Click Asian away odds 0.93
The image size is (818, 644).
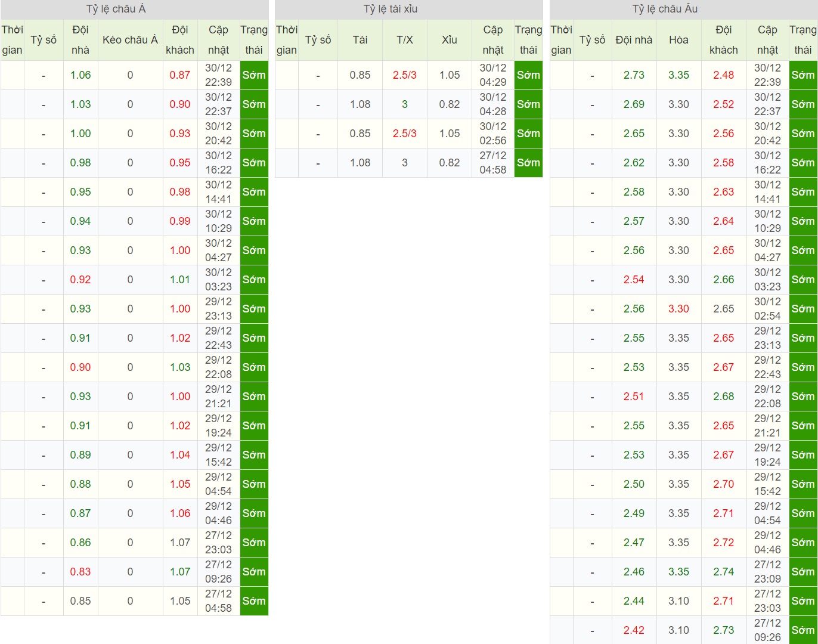click(x=180, y=134)
